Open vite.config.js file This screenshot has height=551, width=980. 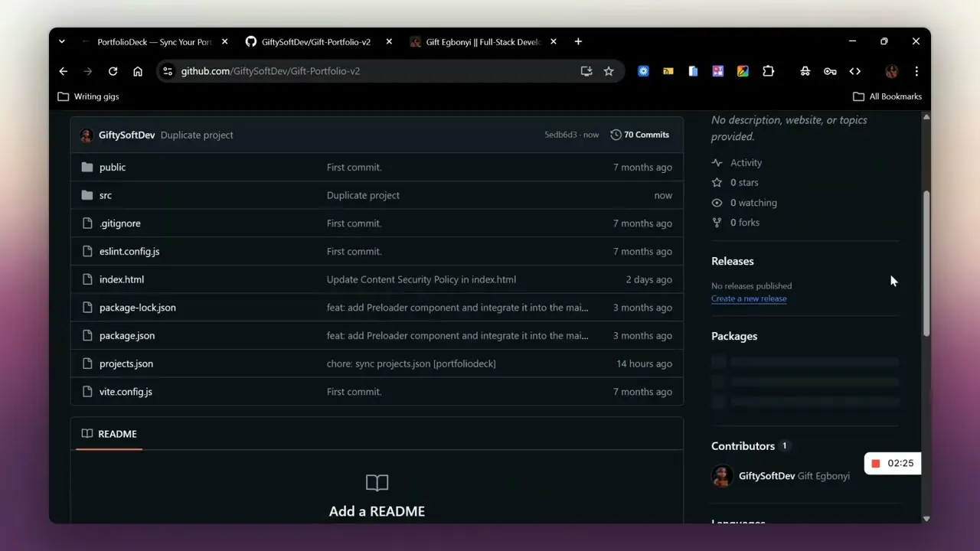pos(126,392)
